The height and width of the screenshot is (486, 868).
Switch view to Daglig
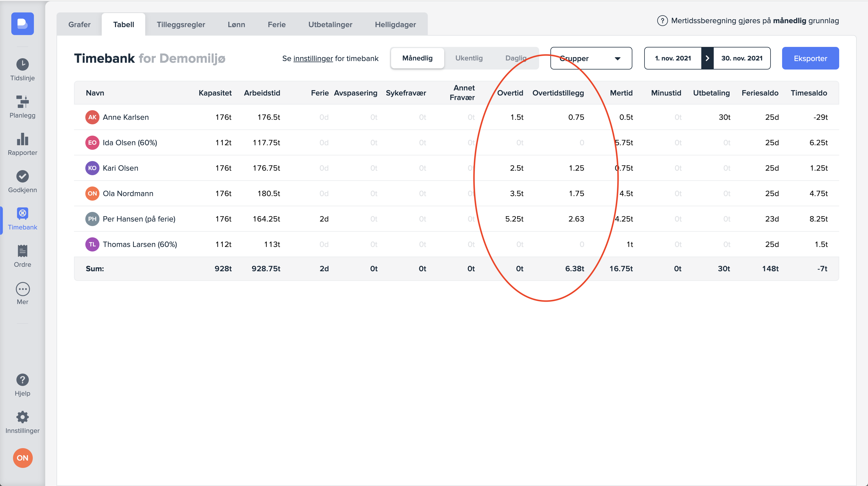(516, 58)
